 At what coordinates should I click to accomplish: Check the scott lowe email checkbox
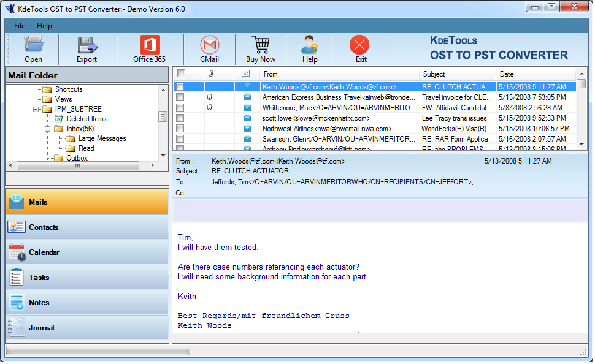(180, 118)
